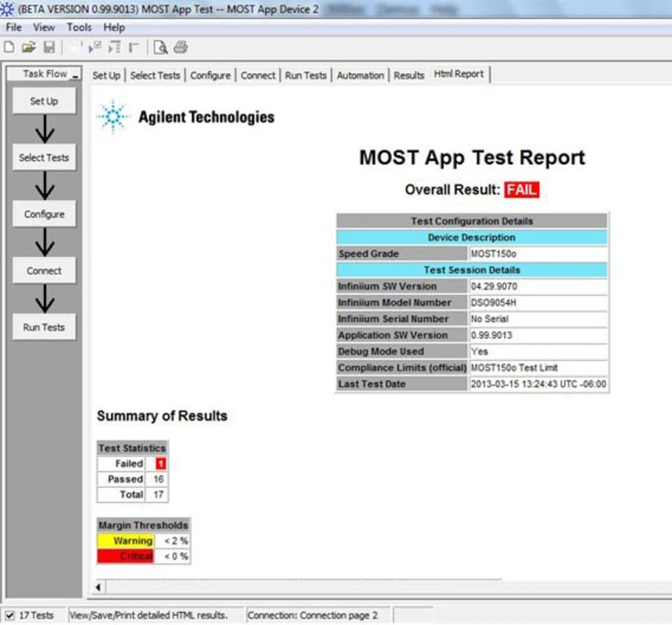Viewport: 672px width, 625px height.
Task: Click the Connect task flow button
Action: (x=44, y=271)
